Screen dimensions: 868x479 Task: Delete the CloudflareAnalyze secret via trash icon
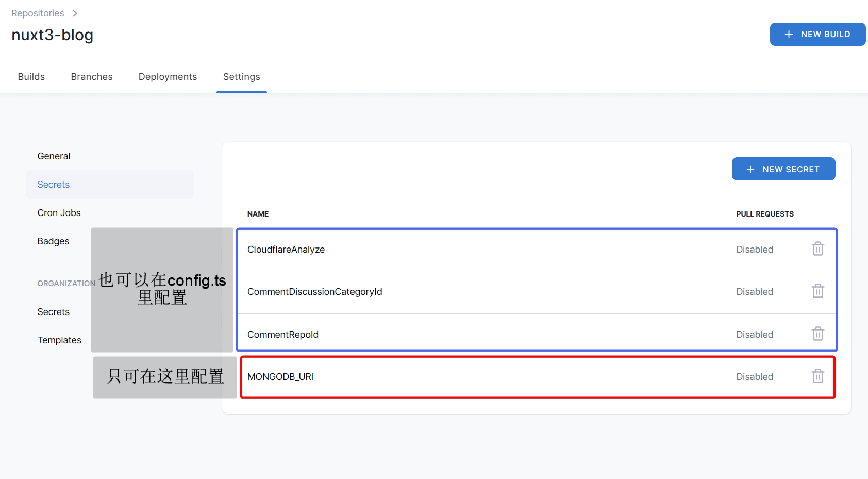(817, 249)
